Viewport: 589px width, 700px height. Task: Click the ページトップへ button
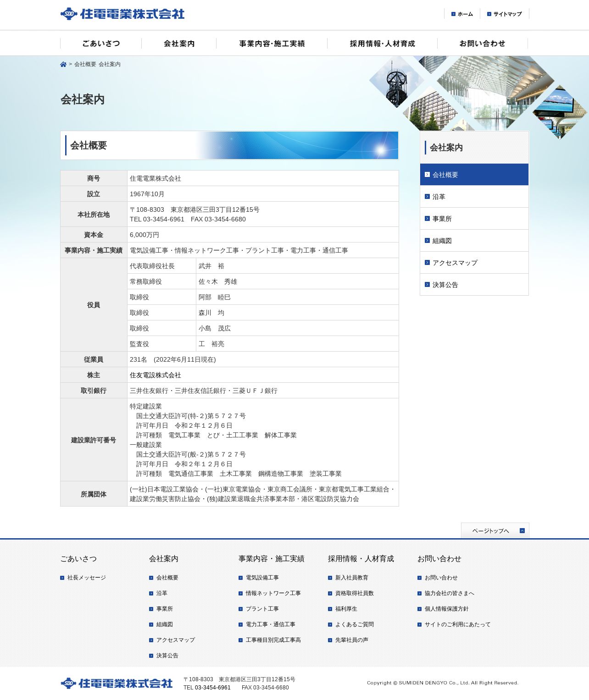(x=495, y=530)
